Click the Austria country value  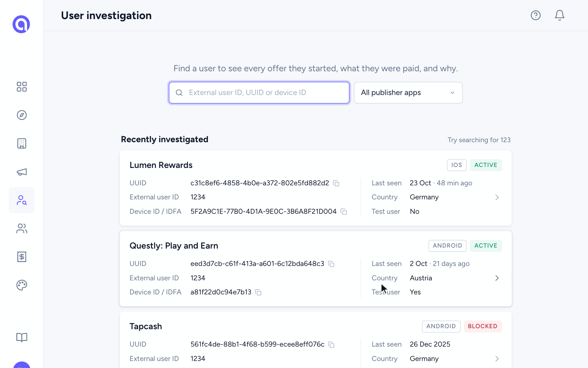pos(421,278)
